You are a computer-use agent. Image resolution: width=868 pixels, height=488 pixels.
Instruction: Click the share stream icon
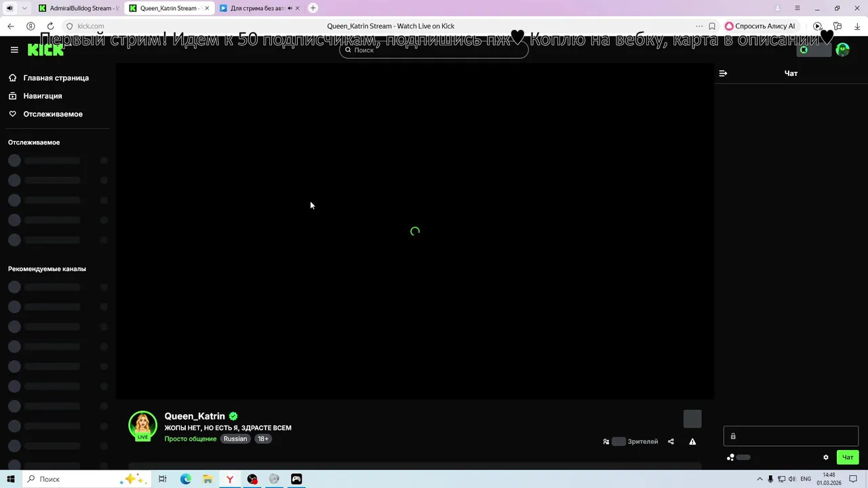click(x=671, y=441)
